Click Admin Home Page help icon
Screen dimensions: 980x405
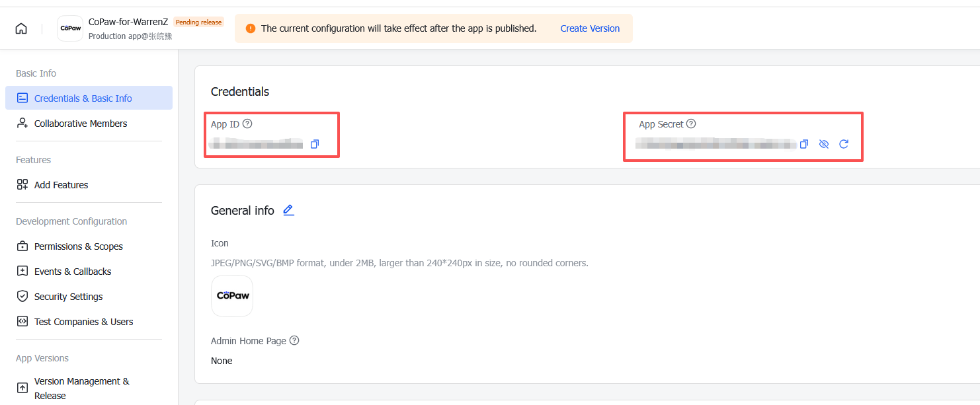tap(294, 340)
